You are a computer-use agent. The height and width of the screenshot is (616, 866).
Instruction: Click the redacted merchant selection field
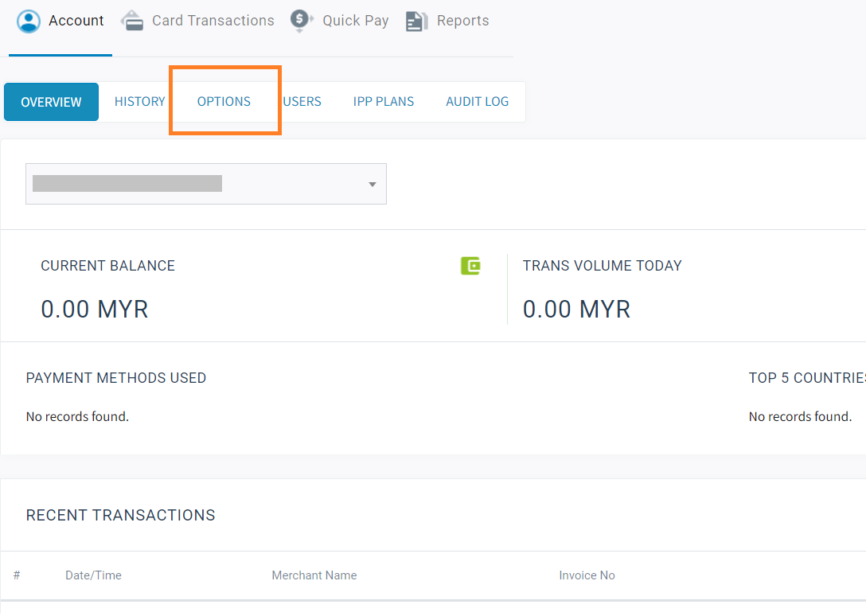[206, 184]
